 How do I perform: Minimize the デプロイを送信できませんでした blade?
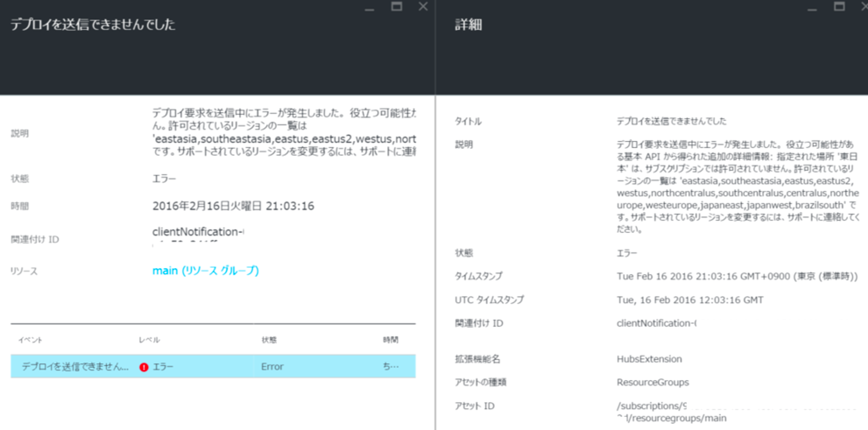click(x=369, y=8)
